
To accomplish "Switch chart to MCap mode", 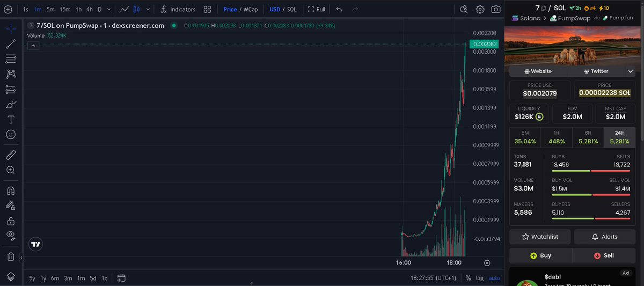I will [250, 9].
